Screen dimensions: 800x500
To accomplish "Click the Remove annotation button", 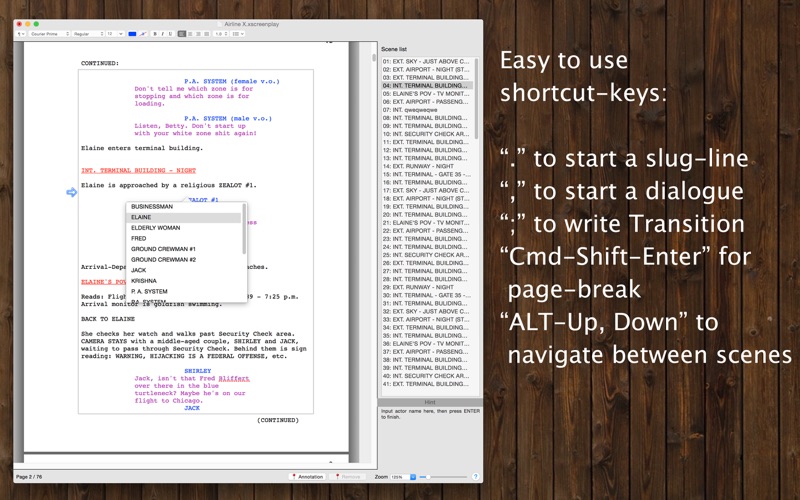I will tap(347, 477).
